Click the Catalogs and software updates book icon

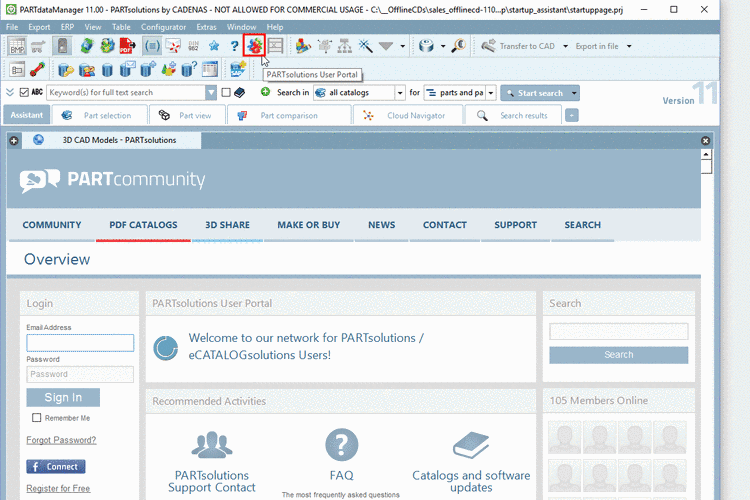tap(471, 445)
